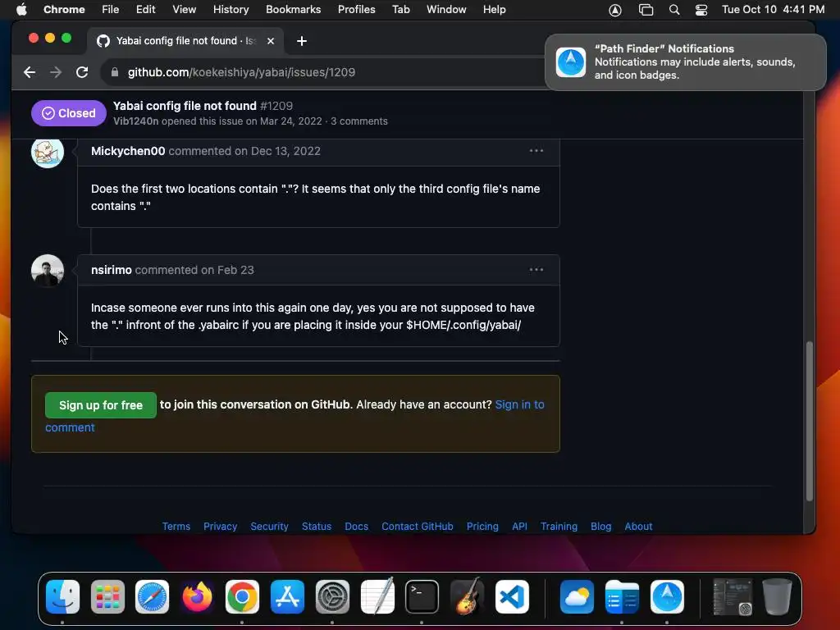The height and width of the screenshot is (630, 840).
Task: Open Spotlight search in menu bar
Action: tap(674, 10)
